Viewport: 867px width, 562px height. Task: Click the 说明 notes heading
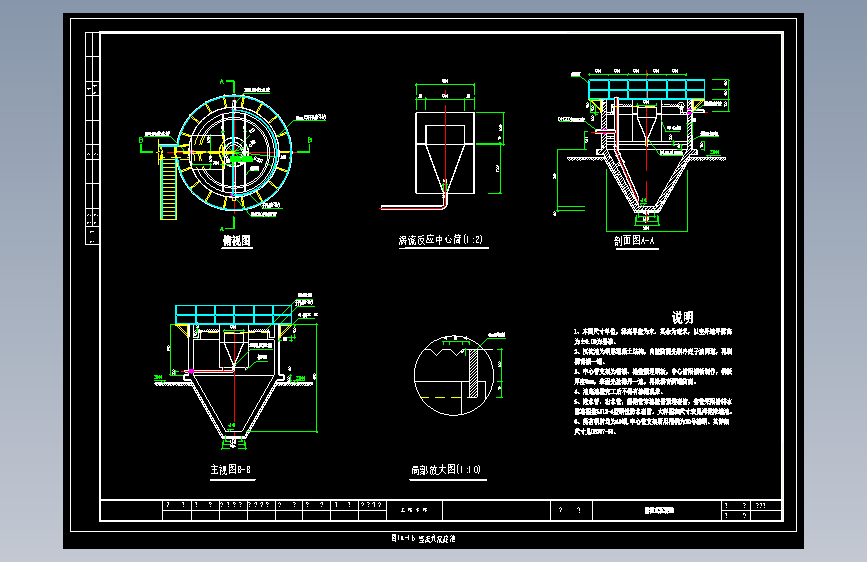[x=682, y=318]
